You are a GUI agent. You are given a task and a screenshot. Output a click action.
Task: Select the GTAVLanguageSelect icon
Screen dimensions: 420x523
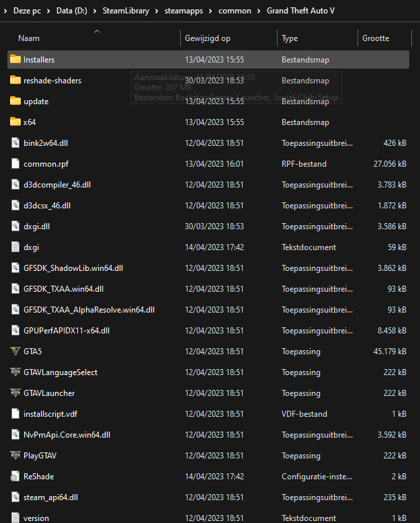pyautogui.click(x=16, y=372)
